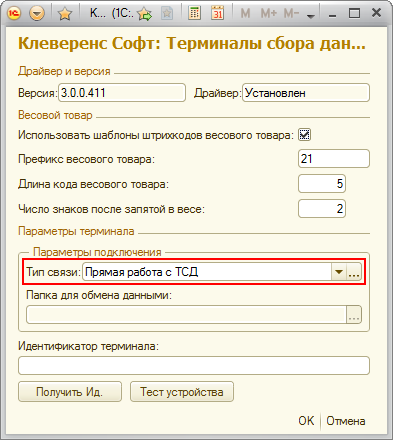The width and height of the screenshot is (393, 440).
Task: Click the M+ memory add button
Action: pos(269,14)
